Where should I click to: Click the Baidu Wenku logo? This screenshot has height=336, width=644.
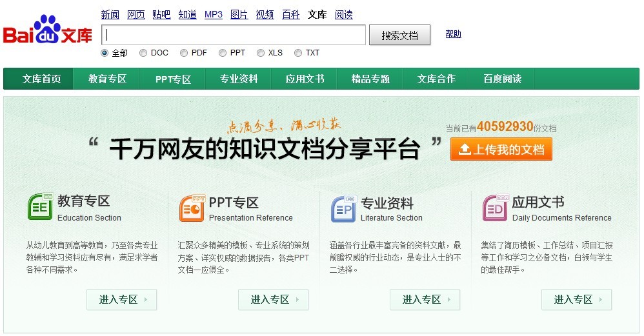click(x=47, y=30)
